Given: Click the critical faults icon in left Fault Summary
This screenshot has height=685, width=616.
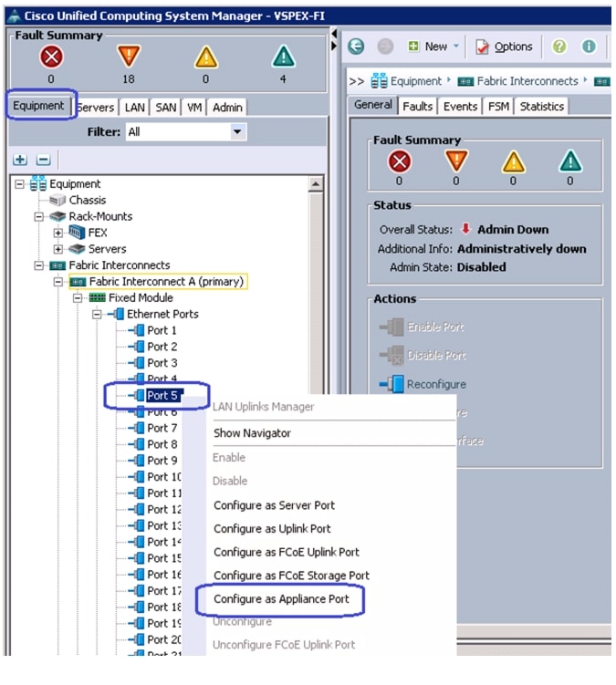Looking at the screenshot, I should [x=51, y=57].
